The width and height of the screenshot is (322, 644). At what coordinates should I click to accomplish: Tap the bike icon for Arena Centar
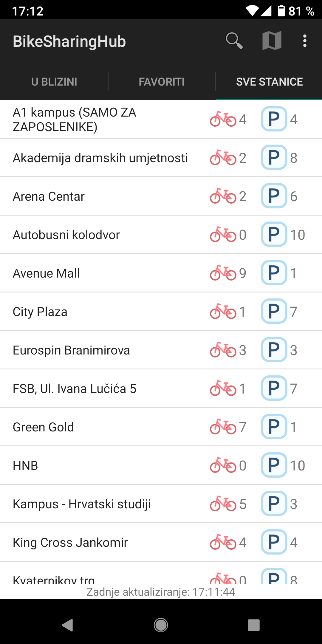tap(223, 196)
